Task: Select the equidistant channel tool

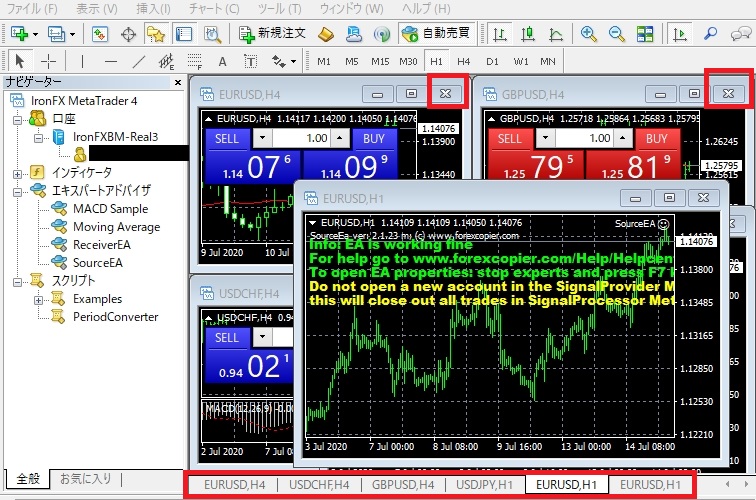Action: (x=166, y=62)
